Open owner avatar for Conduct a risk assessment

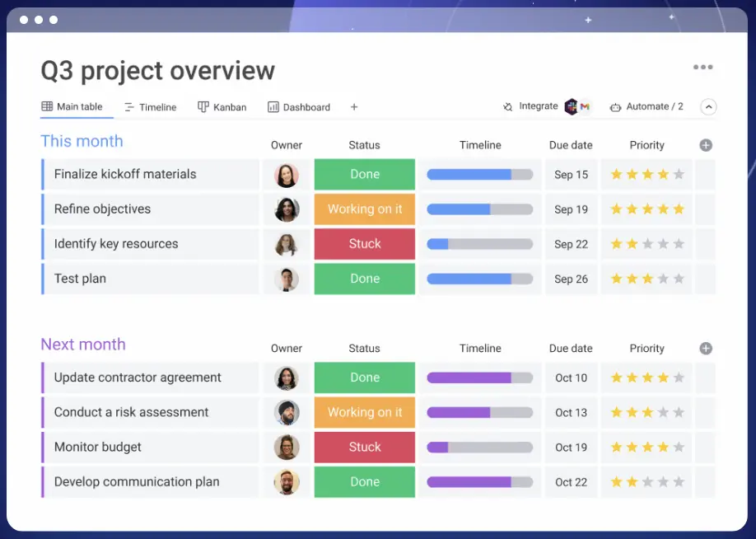(x=287, y=413)
